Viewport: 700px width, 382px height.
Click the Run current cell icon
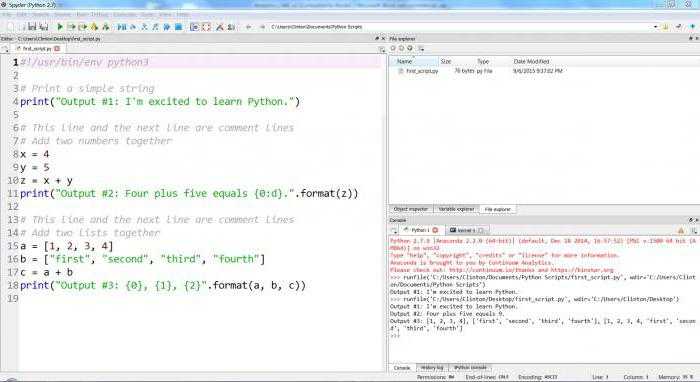coord(71,27)
